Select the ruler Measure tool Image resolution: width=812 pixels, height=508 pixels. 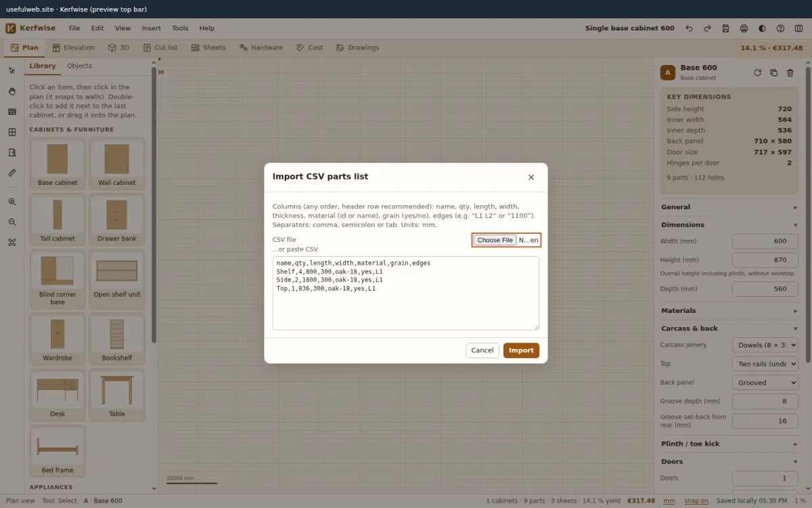tap(12, 173)
